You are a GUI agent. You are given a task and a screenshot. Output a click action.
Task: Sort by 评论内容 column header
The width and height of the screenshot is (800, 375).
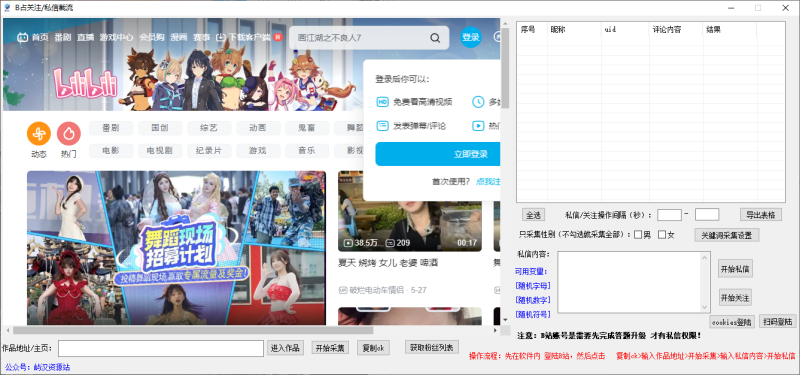(x=676, y=30)
